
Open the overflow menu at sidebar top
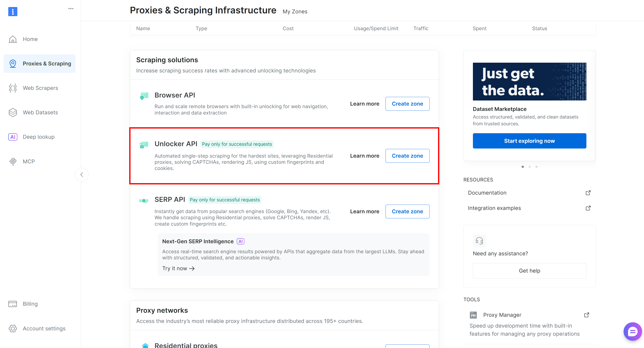pyautogui.click(x=71, y=8)
